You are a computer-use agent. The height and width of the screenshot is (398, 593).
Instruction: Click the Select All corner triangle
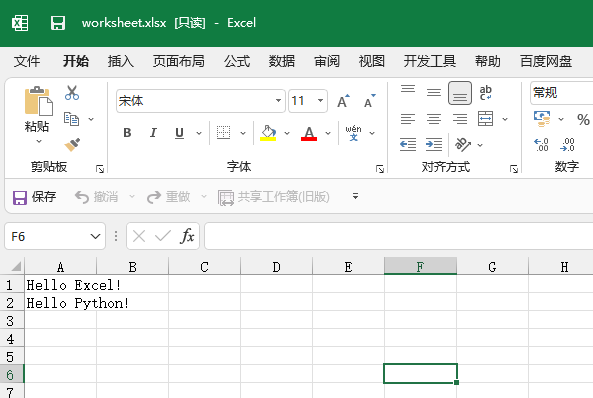point(16,267)
